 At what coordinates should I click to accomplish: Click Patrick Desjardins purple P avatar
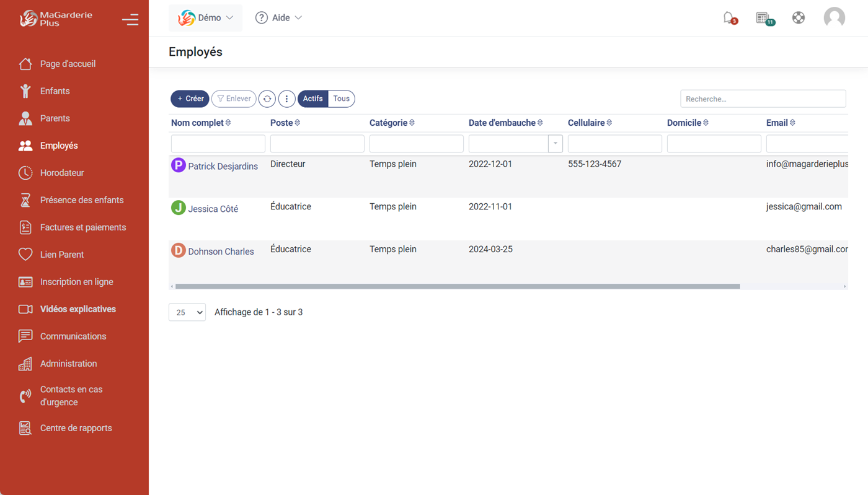179,165
